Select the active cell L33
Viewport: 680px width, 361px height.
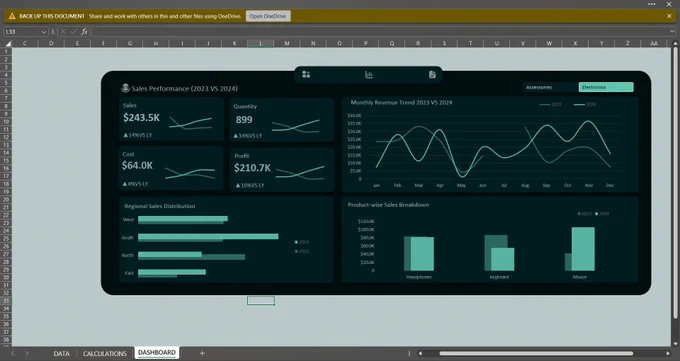(261, 300)
